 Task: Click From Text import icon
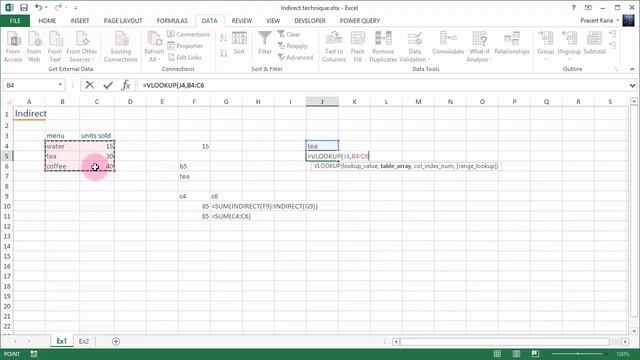coord(55,47)
